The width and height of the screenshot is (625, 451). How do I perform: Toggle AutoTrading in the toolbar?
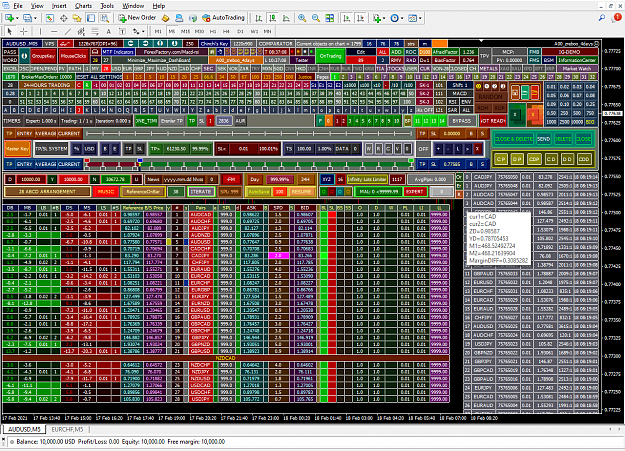click(224, 18)
